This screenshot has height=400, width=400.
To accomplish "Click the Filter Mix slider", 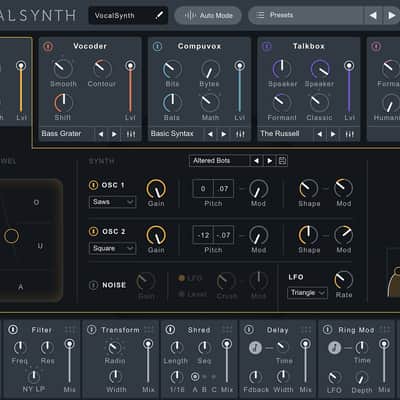I will [70, 362].
